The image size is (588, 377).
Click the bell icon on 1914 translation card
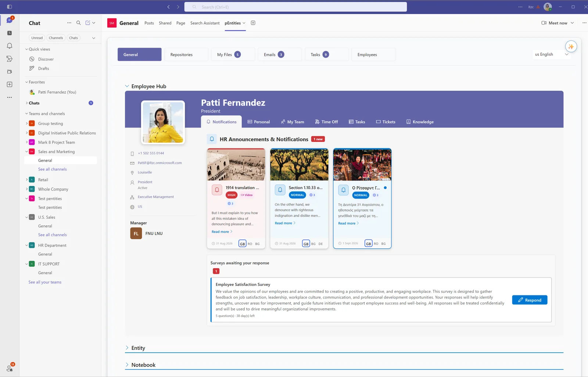[x=217, y=190]
